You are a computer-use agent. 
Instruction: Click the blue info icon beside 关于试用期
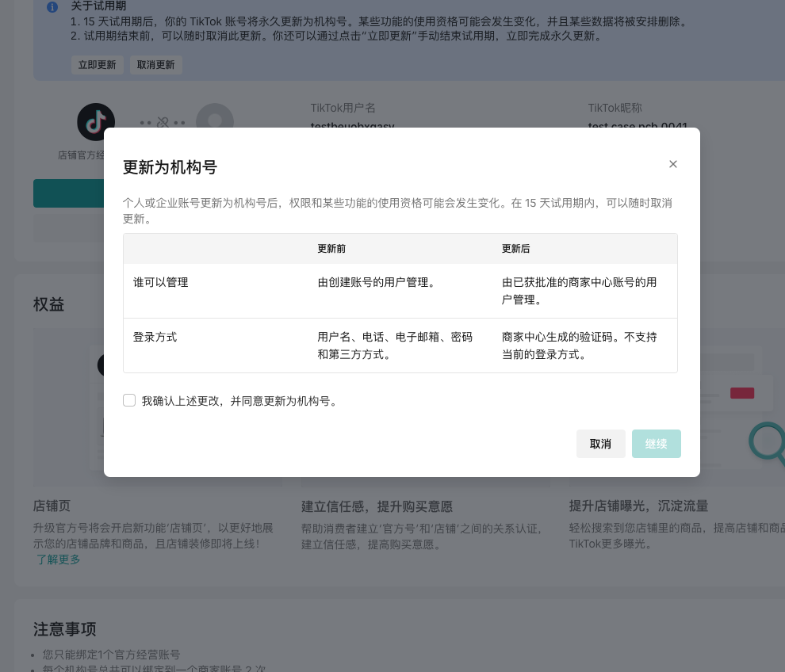click(52, 7)
